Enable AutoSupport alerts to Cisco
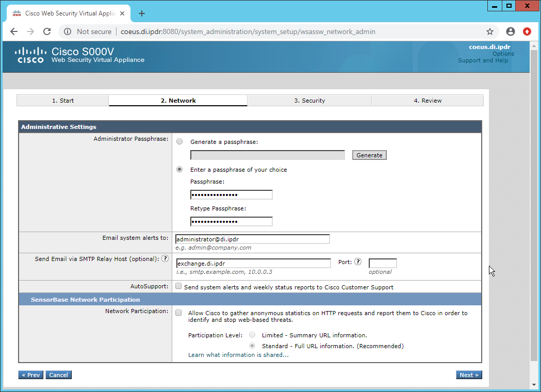 (x=178, y=286)
